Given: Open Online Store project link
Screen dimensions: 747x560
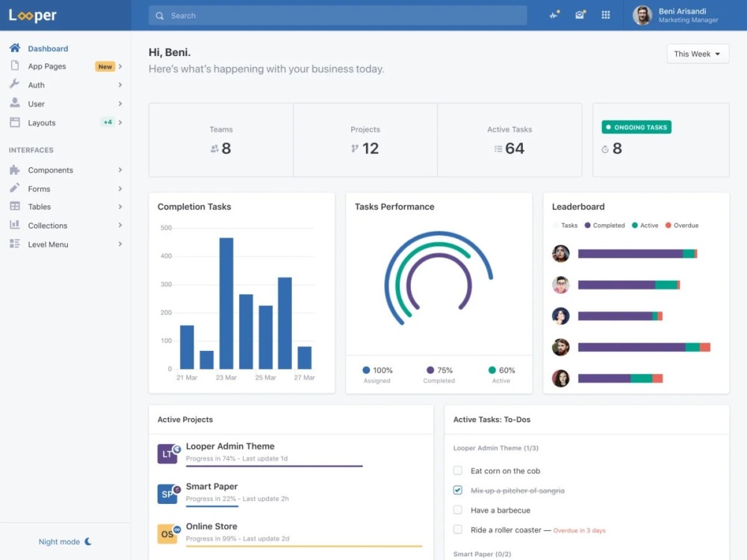Looking at the screenshot, I should [211, 526].
